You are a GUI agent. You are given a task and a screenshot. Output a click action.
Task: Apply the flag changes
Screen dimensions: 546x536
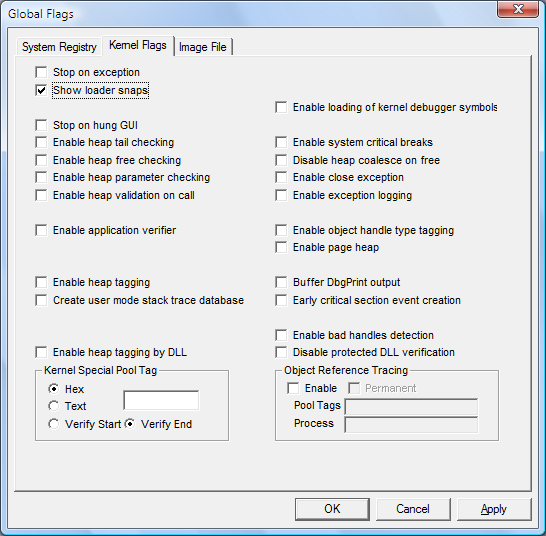point(494,509)
